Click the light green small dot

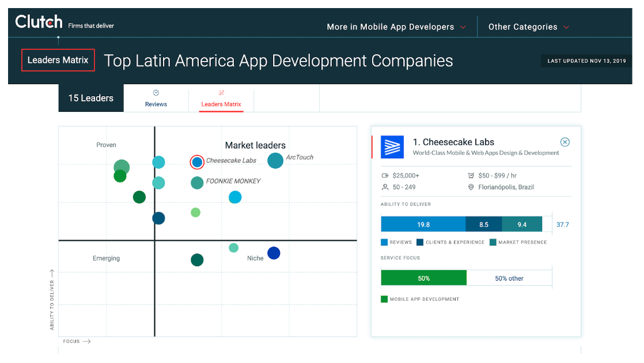(195, 212)
